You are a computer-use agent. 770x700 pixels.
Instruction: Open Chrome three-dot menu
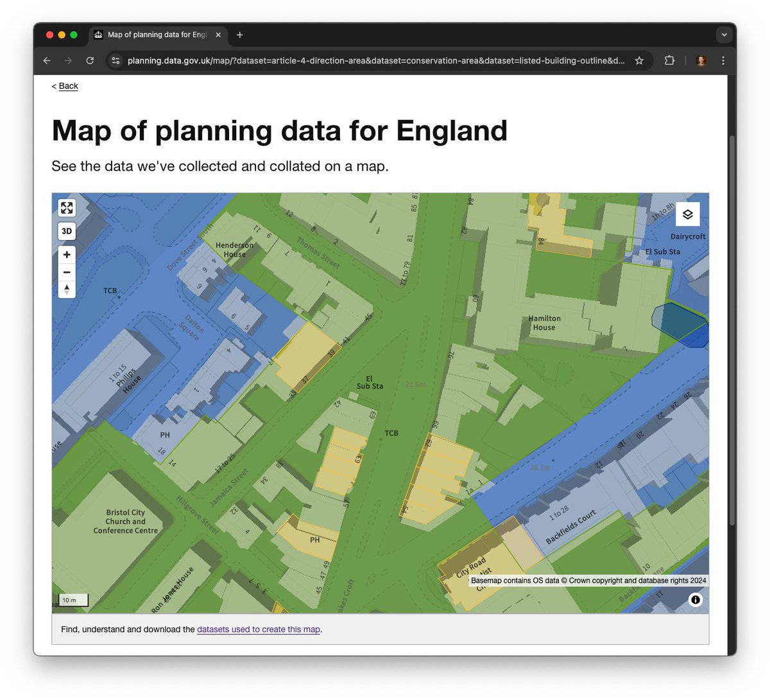point(723,60)
